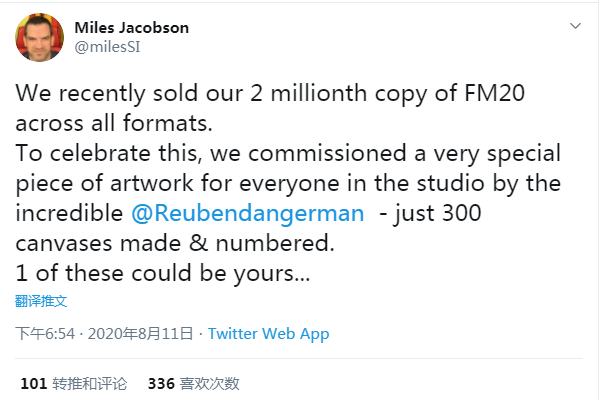Click the "To celebrate this" text line
600x400 pixels.
[x=120, y=154]
